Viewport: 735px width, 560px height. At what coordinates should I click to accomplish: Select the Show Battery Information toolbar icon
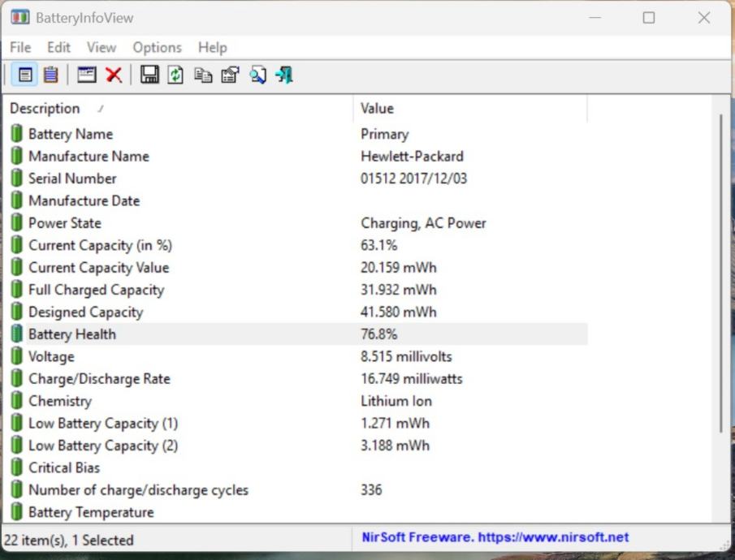coord(25,75)
